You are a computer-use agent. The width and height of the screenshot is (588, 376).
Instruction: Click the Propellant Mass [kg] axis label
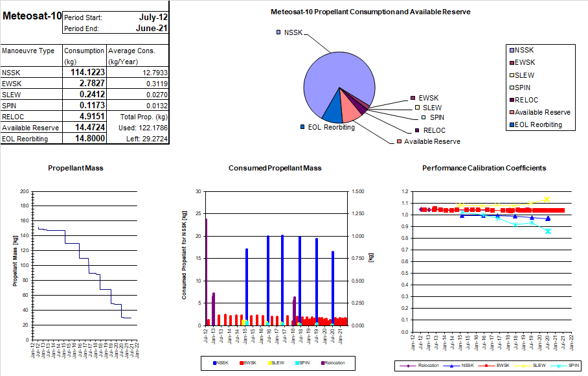[15, 261]
